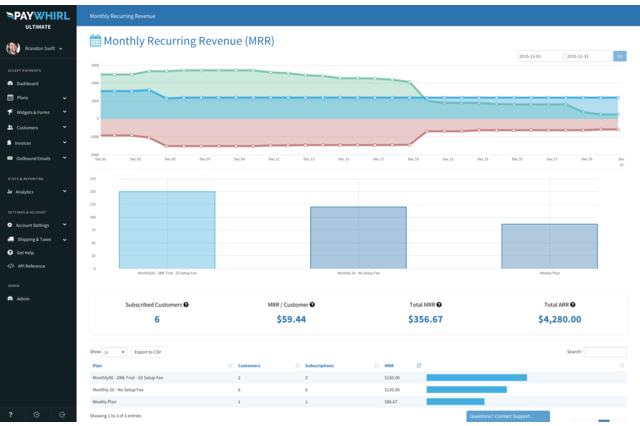The width and height of the screenshot is (640, 426).
Task: Click the API Reference code icon
Action: (10, 266)
